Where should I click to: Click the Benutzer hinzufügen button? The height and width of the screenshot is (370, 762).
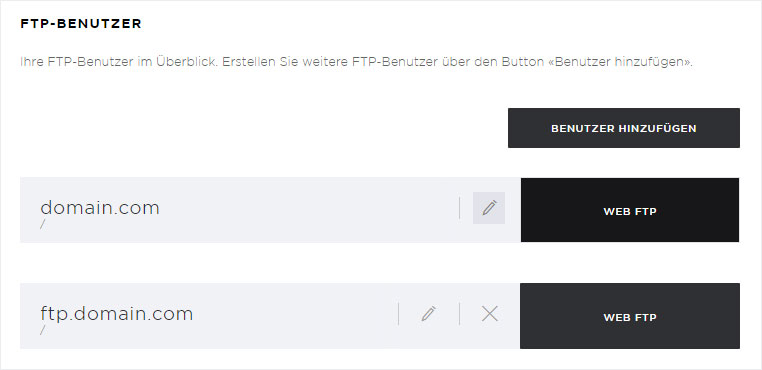[624, 128]
